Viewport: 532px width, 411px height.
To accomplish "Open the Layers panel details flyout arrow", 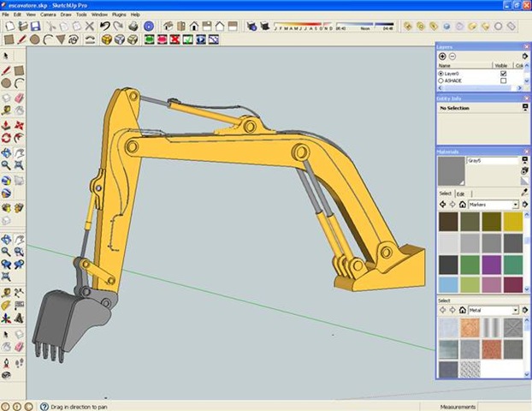I will pos(523,56).
